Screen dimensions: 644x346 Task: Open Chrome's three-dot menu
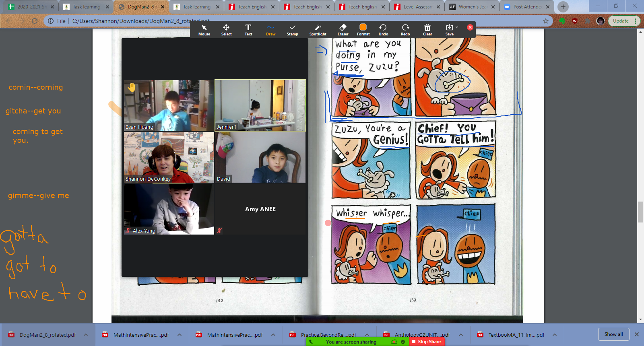tap(636, 21)
